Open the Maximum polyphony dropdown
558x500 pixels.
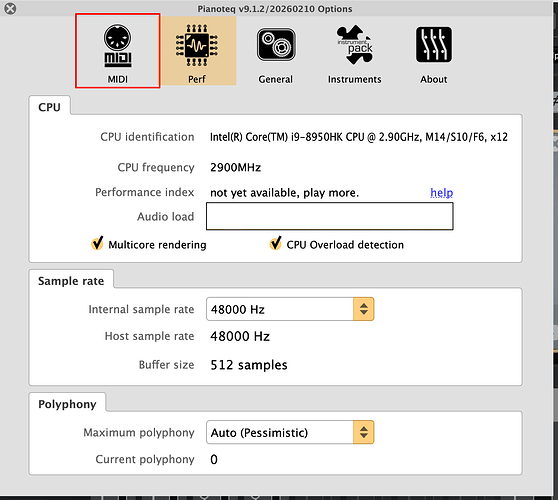[290, 432]
